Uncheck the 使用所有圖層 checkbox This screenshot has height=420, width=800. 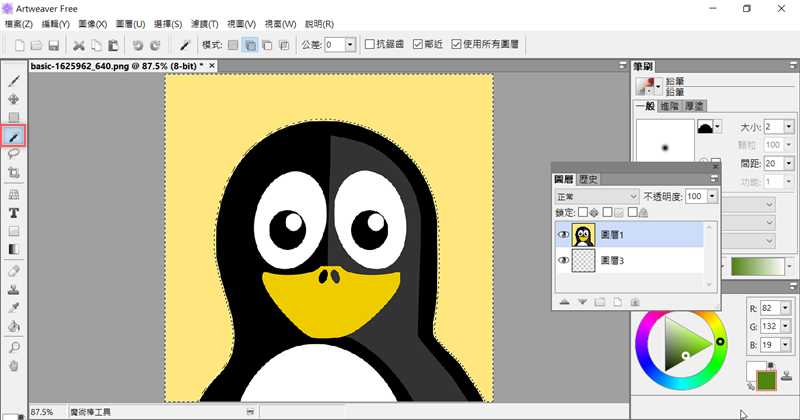[x=457, y=45]
